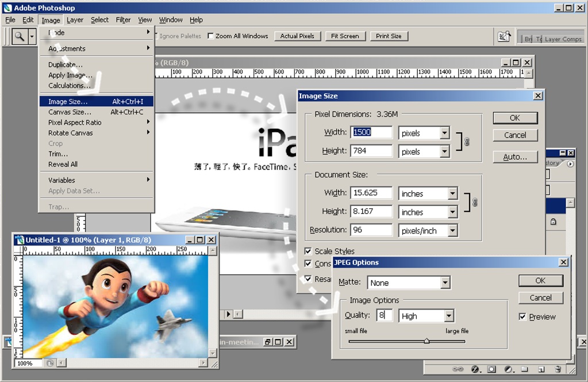This screenshot has height=382, width=588.
Task: Uncheck Preview in JPEG Options
Action: click(522, 317)
